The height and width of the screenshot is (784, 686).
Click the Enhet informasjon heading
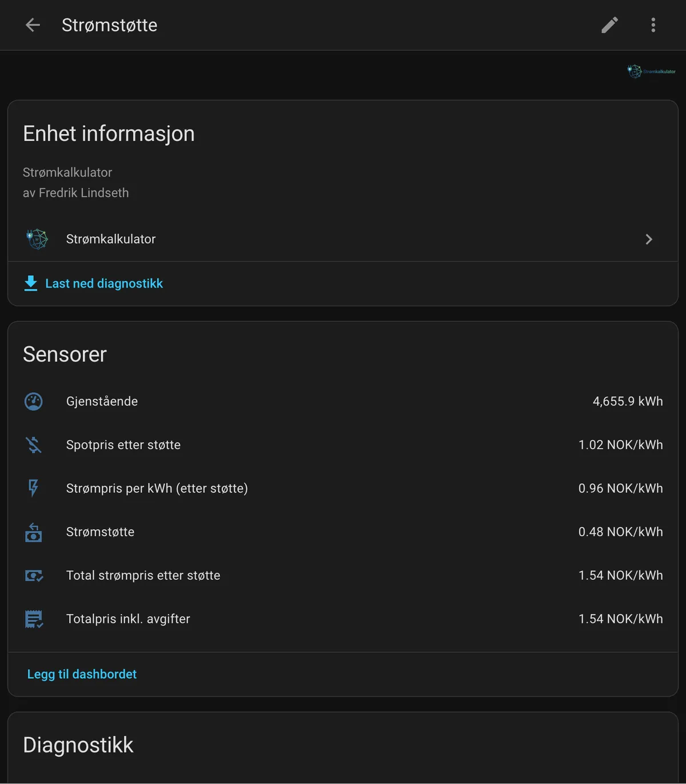pos(109,134)
